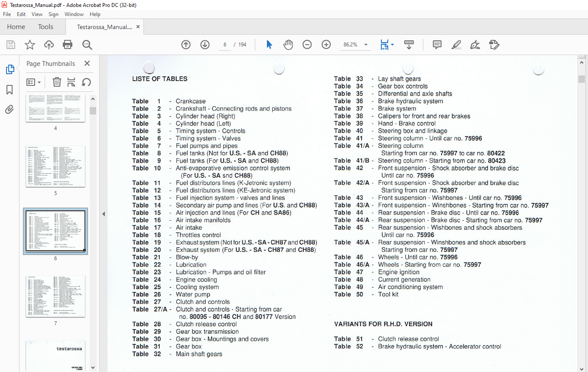Open the Stamp tool
Image resolution: width=588 pixels, height=372 pixels.
494,45
